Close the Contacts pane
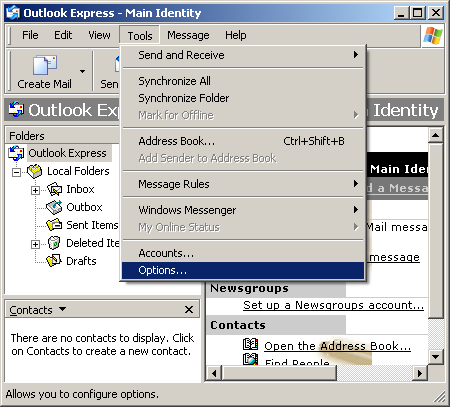The image size is (450, 407). coord(189,310)
